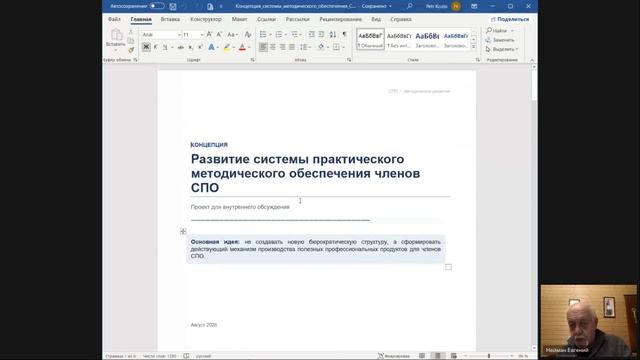Toggle paragraph marks display
The height and width of the screenshot is (360, 640).
pos(344,34)
